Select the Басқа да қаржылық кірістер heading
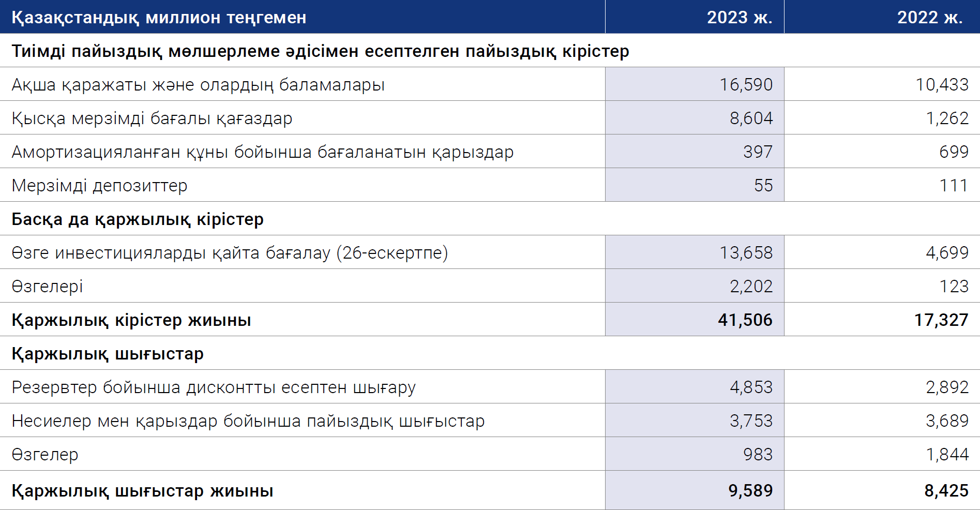The width and height of the screenshot is (980, 510). (138, 219)
